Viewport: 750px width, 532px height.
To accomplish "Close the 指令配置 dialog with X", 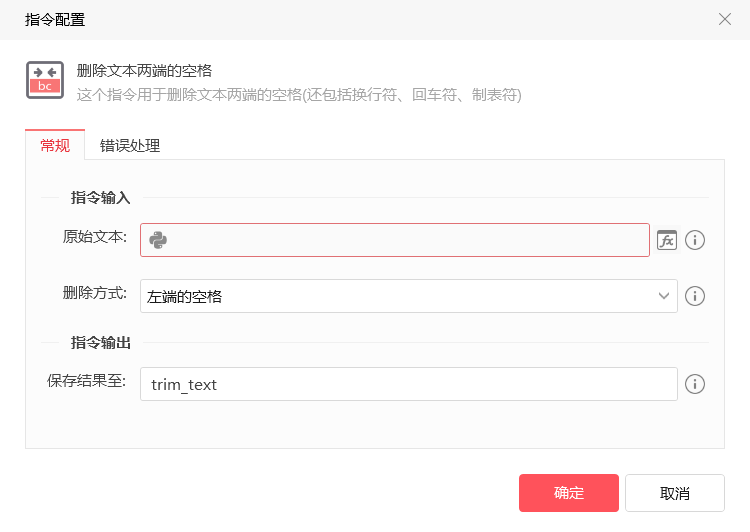I will click(725, 19).
